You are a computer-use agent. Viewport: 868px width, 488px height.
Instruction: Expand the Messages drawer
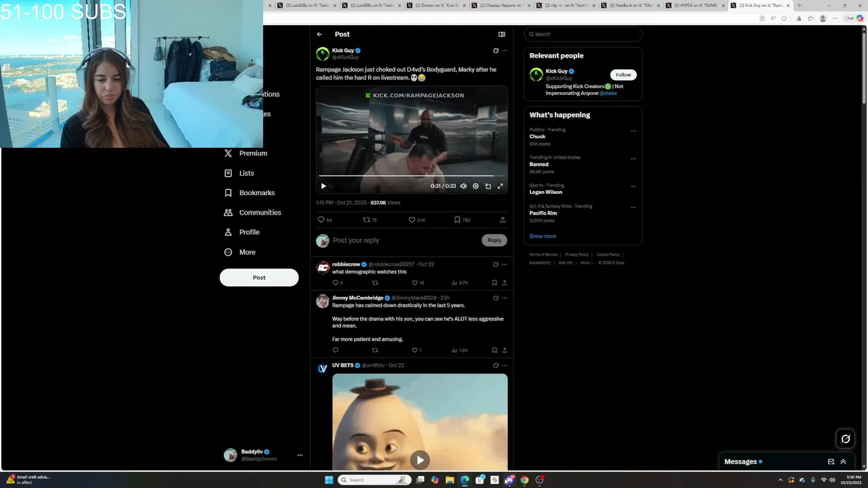(843, 462)
